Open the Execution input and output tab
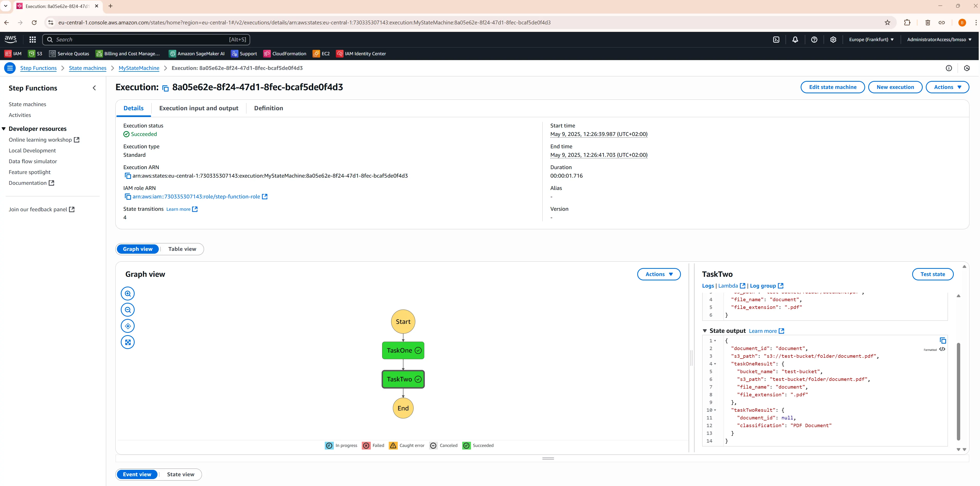 tap(199, 108)
